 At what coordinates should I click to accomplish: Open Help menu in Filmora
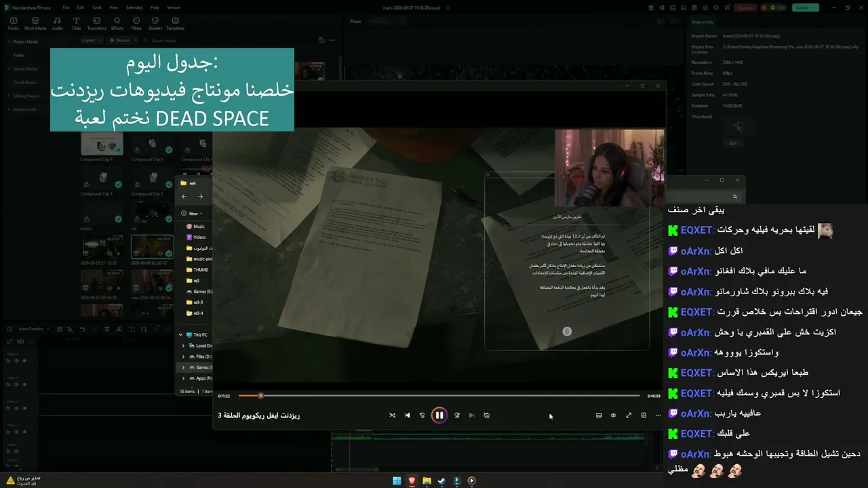point(155,7)
